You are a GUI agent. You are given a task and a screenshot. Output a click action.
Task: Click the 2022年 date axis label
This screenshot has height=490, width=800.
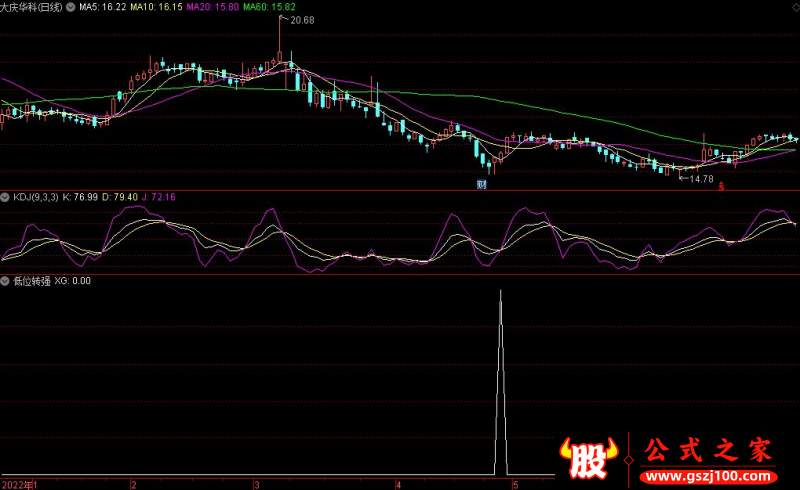[18, 484]
